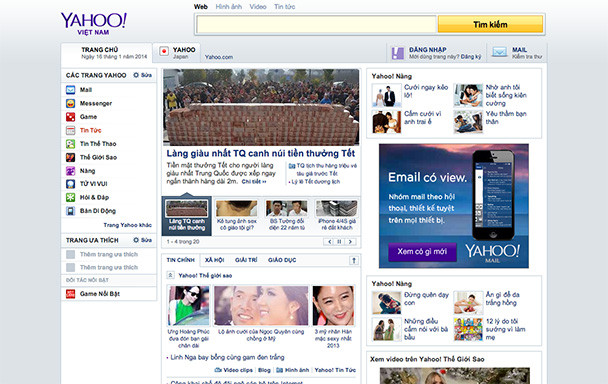The image size is (608, 384).
Task: Go to next slide arrow
Action: coord(350,242)
